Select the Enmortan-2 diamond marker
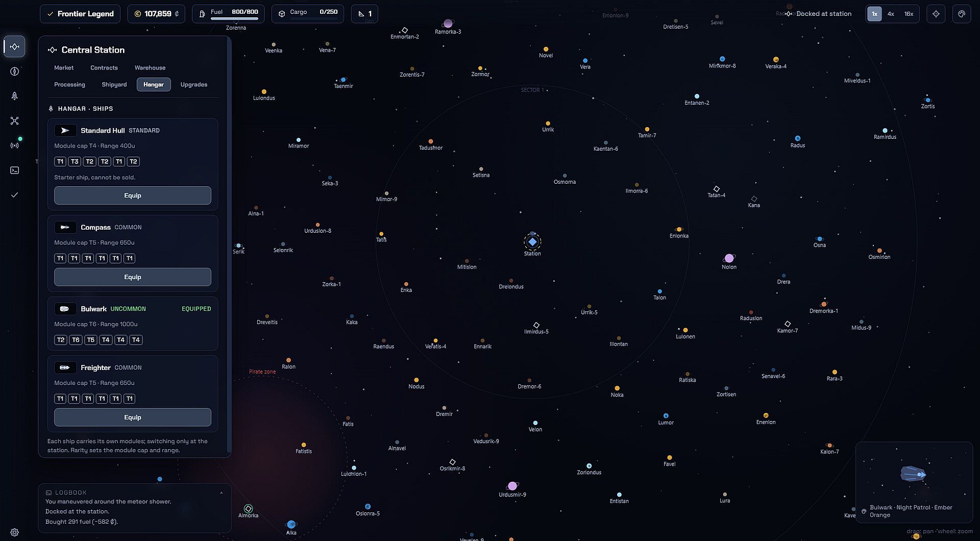Screen dimensions: 980x541 tap(405, 30)
